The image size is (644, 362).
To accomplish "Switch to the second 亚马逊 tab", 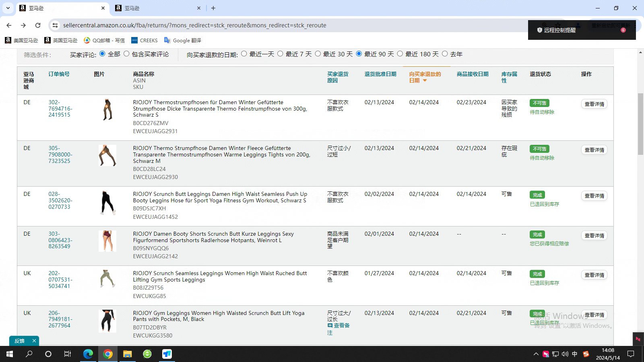I will 158,8.
